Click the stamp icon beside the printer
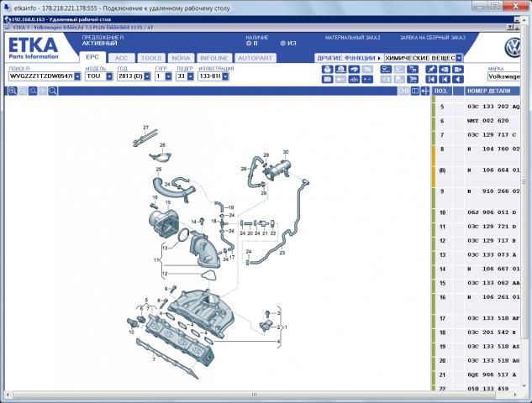This screenshot has height=403, width=532. (340, 70)
